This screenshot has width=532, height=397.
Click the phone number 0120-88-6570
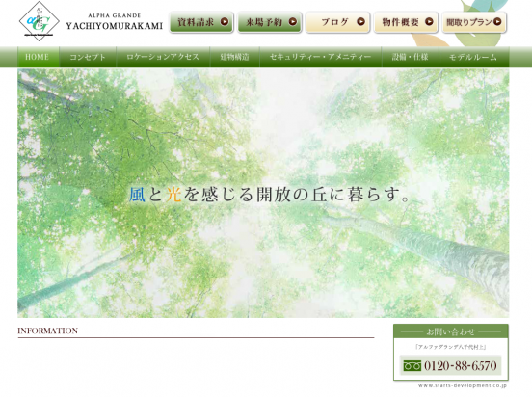[x=461, y=366]
